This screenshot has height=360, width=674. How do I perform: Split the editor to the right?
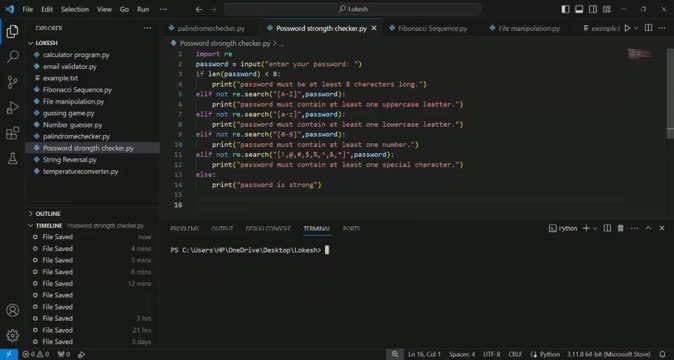(649, 28)
